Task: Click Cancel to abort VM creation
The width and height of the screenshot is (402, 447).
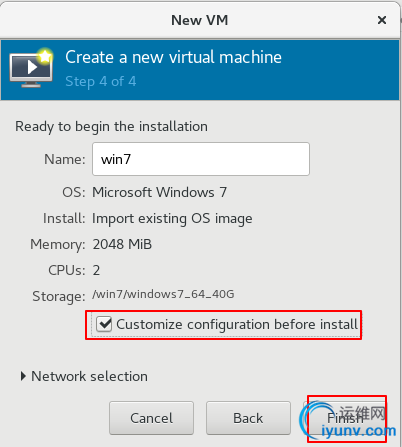Action: tap(151, 418)
